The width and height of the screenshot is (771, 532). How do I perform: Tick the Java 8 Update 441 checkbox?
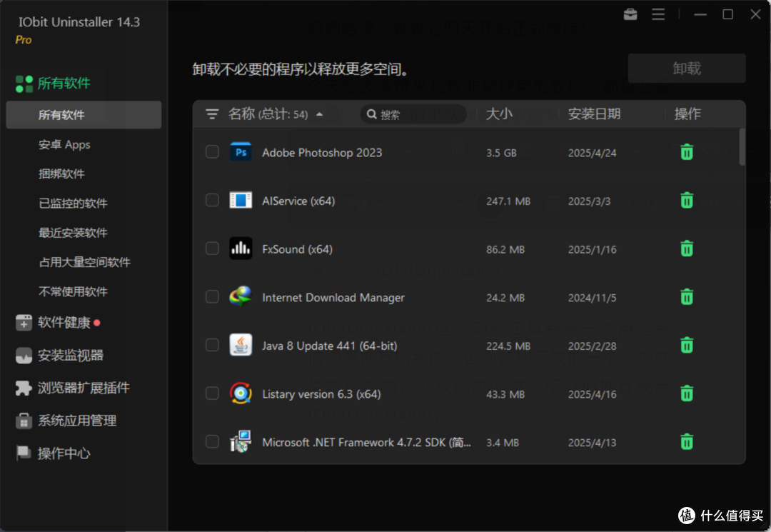click(212, 345)
